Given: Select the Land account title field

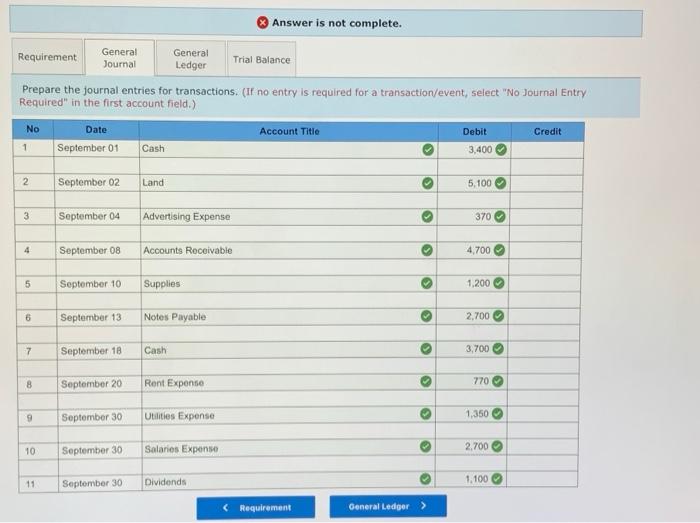Looking at the screenshot, I should click(288, 183).
